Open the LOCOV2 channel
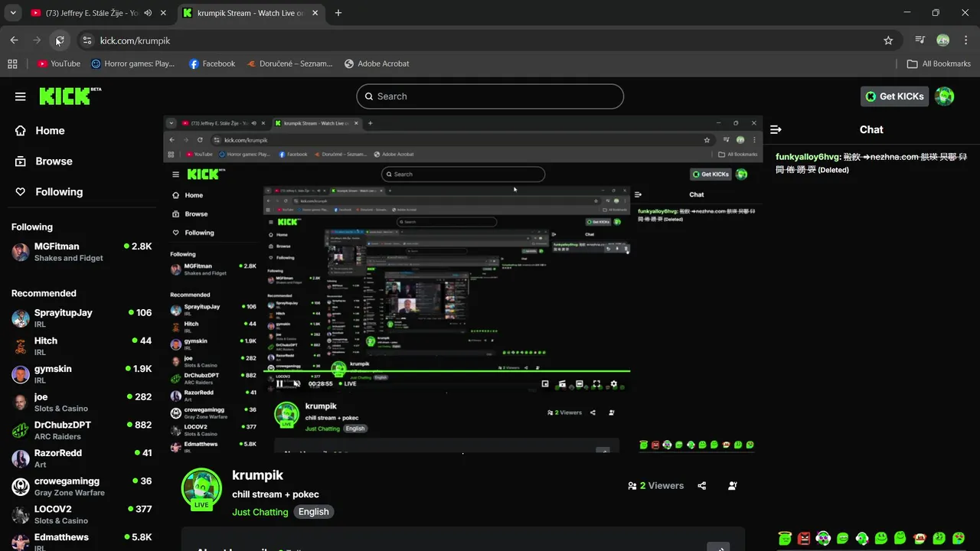This screenshot has width=980, height=551. tap(82, 514)
